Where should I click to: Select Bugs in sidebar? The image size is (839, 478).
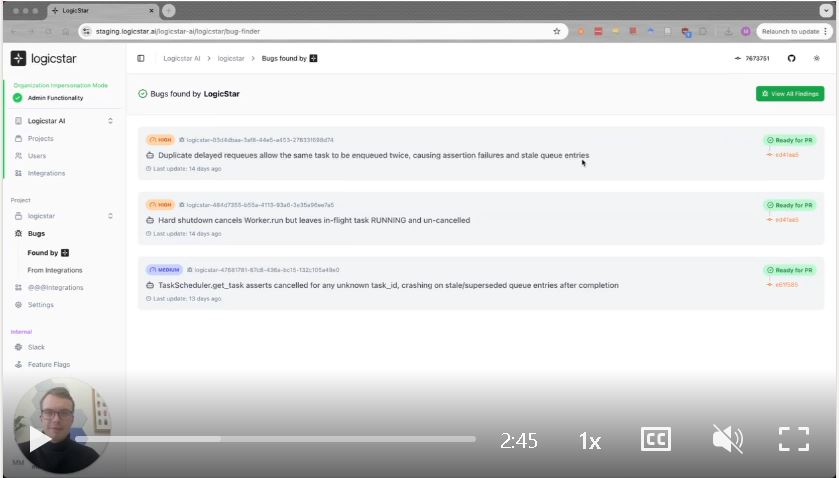tap(36, 234)
